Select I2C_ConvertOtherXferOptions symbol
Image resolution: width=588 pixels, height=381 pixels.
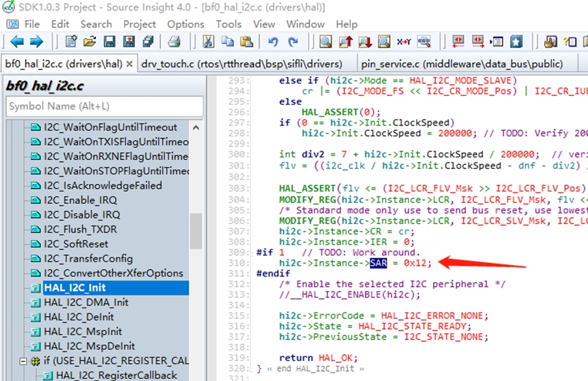point(113,273)
